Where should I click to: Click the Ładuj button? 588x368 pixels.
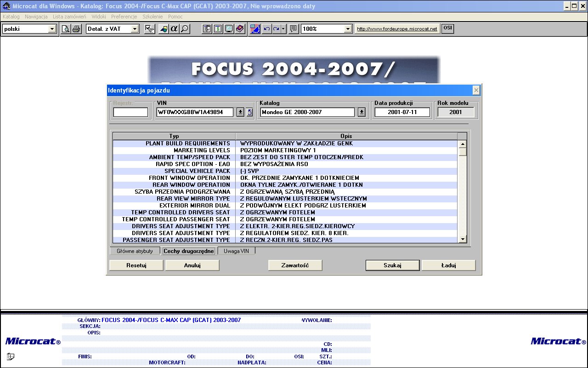[x=449, y=265]
